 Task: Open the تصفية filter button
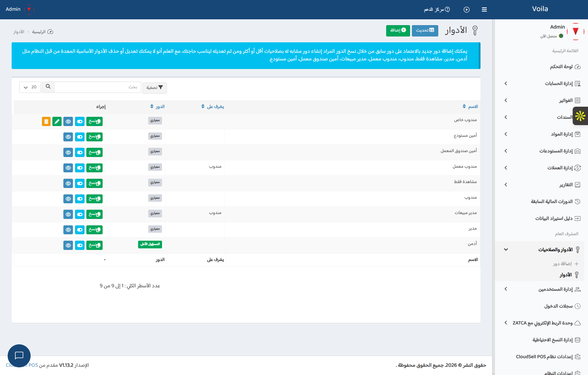(155, 88)
